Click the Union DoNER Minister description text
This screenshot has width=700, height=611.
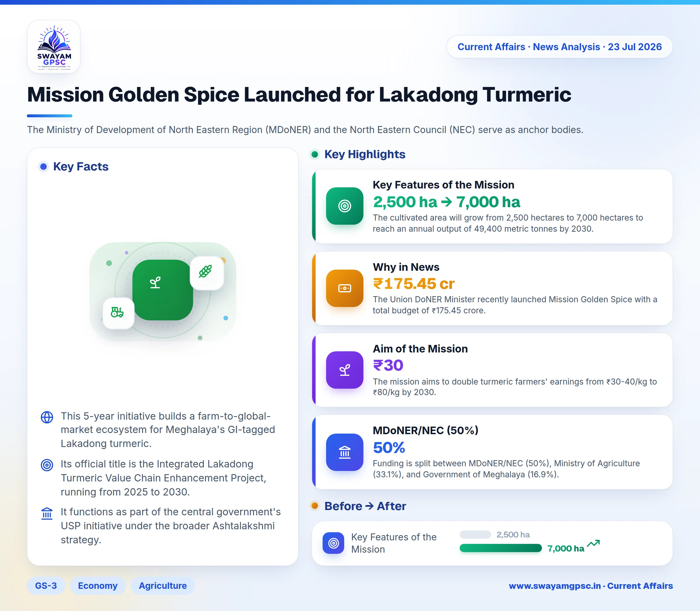[x=514, y=305]
